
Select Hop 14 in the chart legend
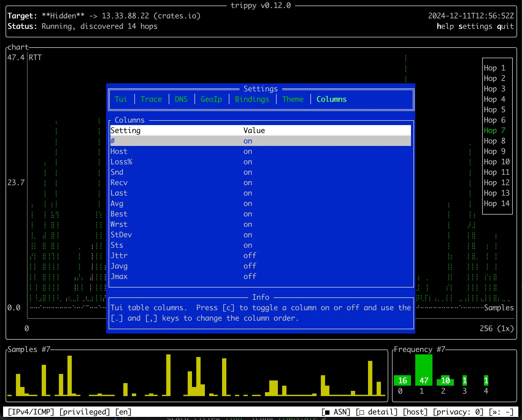[497, 204]
